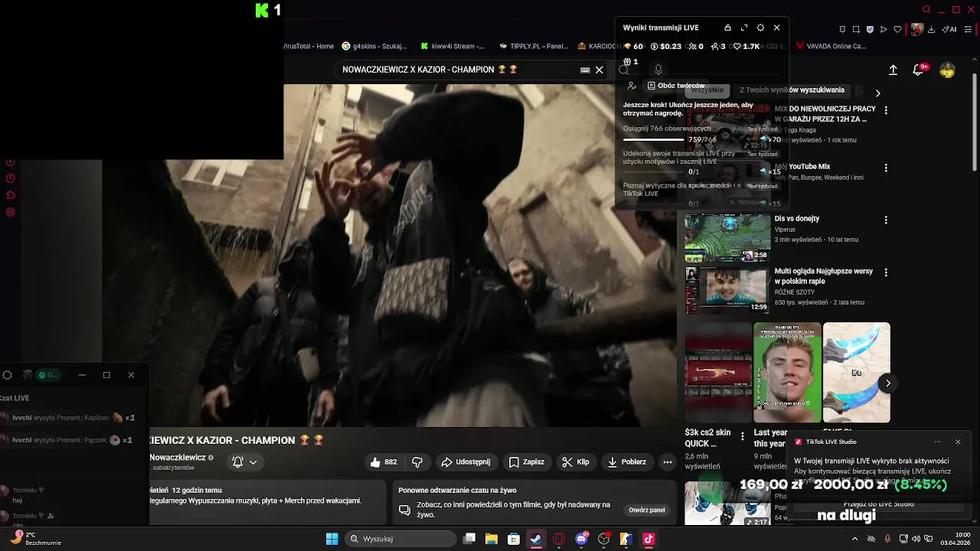Dislike the Champion video
Screen dimensions: 980x551
tap(417, 462)
